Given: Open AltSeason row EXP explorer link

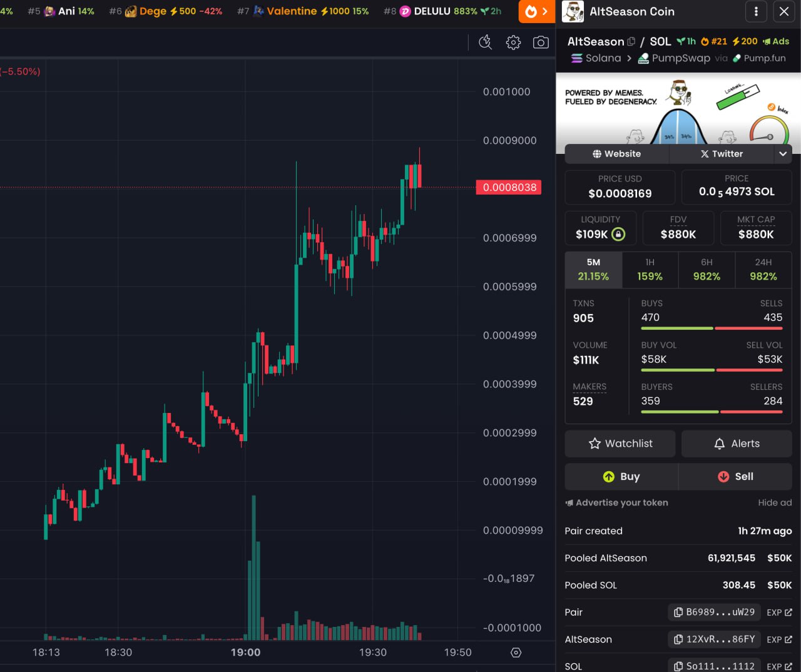Looking at the screenshot, I should point(779,639).
